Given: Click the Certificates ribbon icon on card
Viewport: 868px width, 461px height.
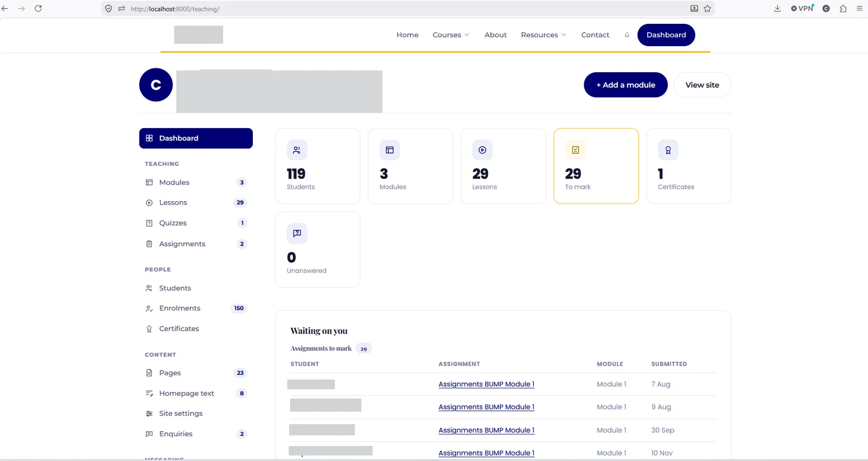Looking at the screenshot, I should [668, 150].
